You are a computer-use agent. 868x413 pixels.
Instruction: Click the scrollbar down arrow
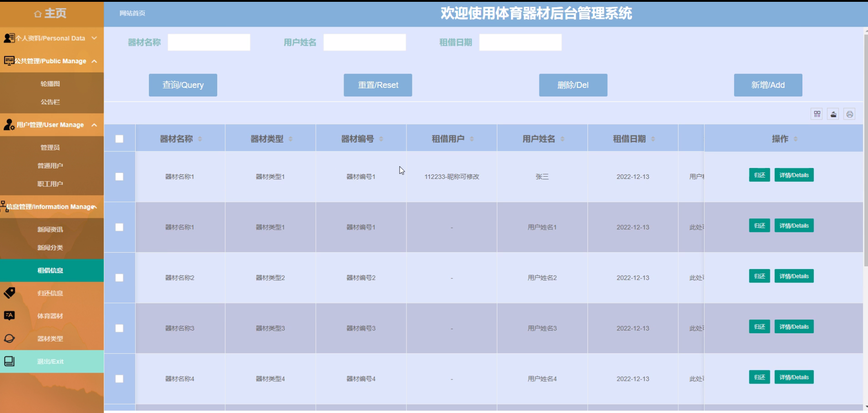pyautogui.click(x=866, y=407)
